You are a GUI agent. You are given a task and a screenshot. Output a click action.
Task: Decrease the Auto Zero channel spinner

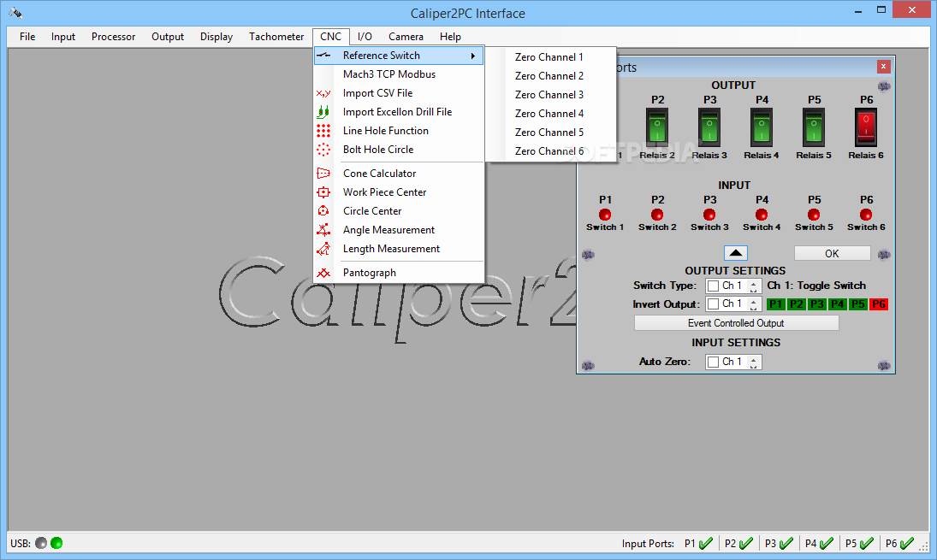coord(754,365)
